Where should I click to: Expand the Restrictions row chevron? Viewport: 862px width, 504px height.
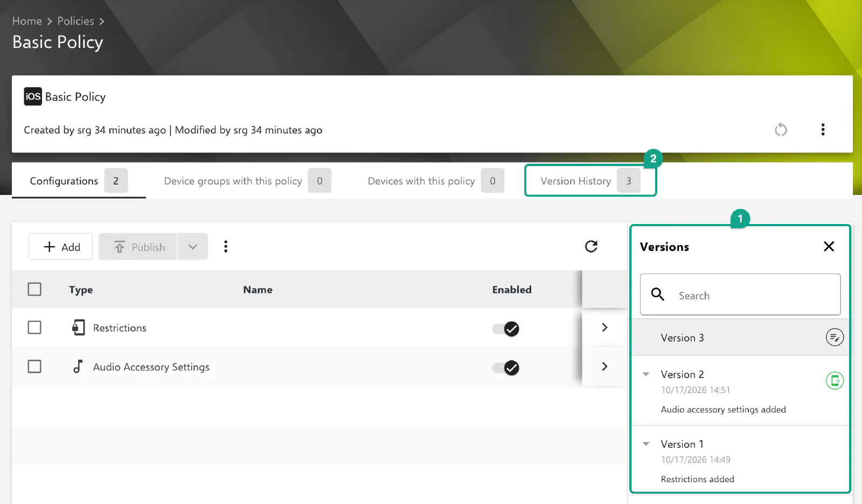coord(604,327)
